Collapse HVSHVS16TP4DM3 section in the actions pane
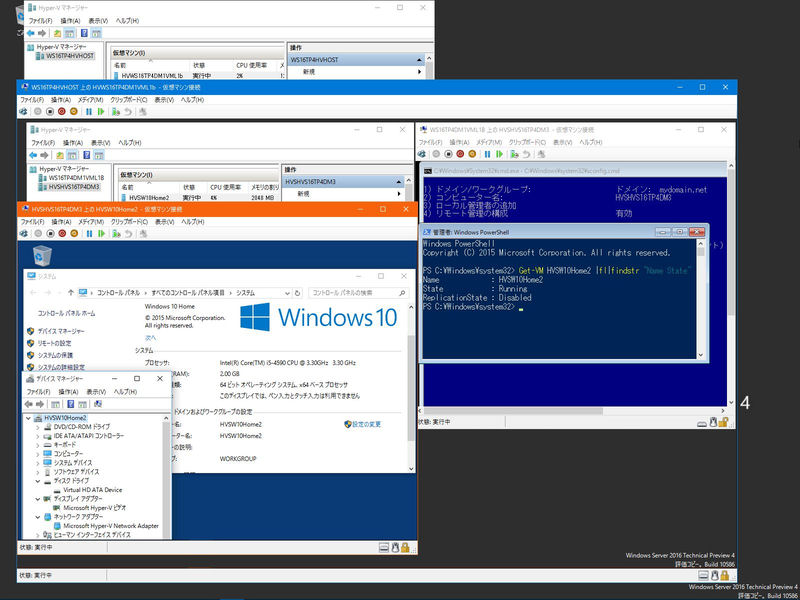Viewport: 800px width, 600px height. click(399, 182)
